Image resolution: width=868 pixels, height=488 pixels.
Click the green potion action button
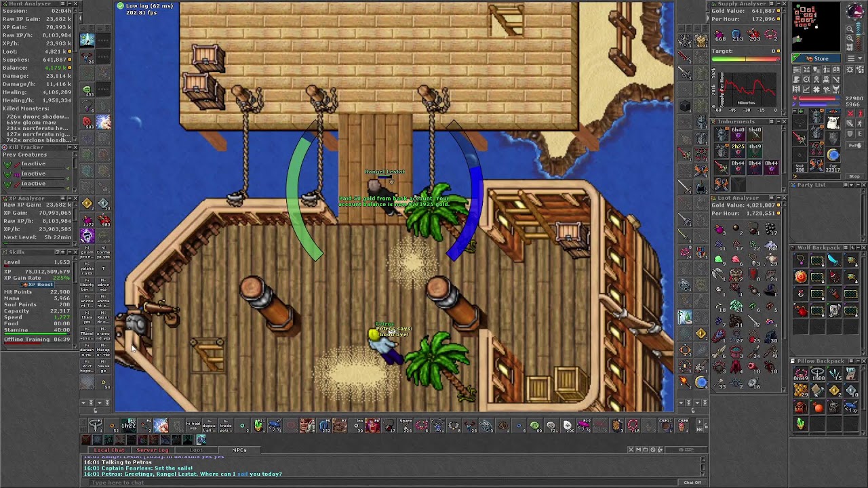coord(258,426)
